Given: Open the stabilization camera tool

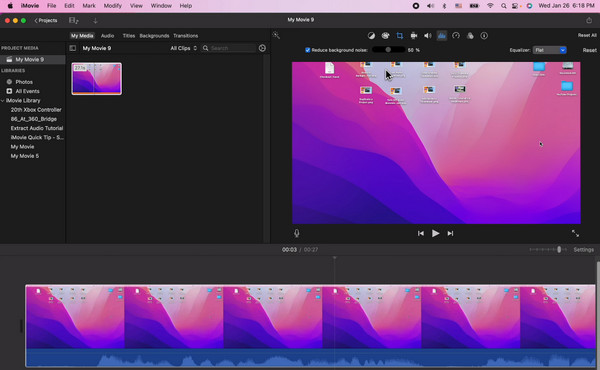Looking at the screenshot, I should [x=414, y=36].
